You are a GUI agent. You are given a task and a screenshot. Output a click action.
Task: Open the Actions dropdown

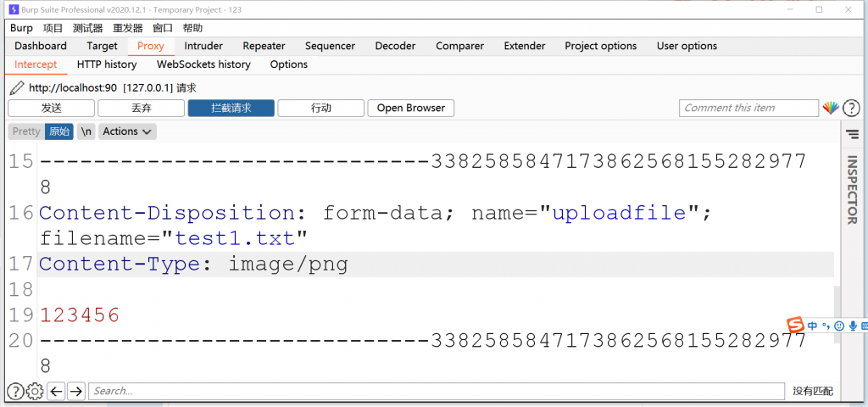pos(127,131)
